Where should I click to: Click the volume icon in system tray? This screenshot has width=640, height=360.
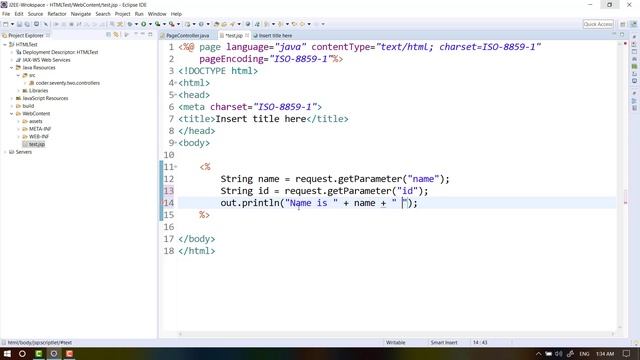click(558, 353)
